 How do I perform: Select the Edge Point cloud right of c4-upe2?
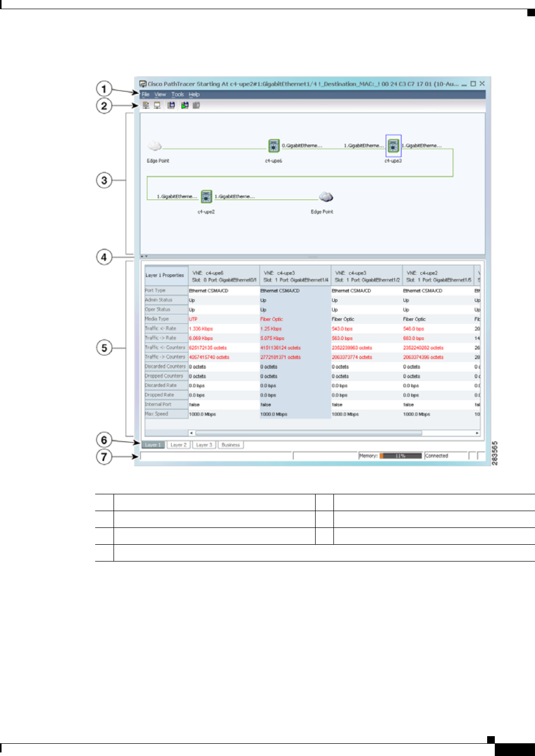click(x=326, y=197)
